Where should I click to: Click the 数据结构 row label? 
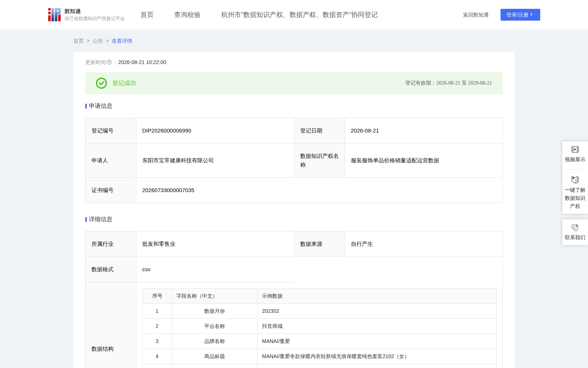(x=103, y=349)
